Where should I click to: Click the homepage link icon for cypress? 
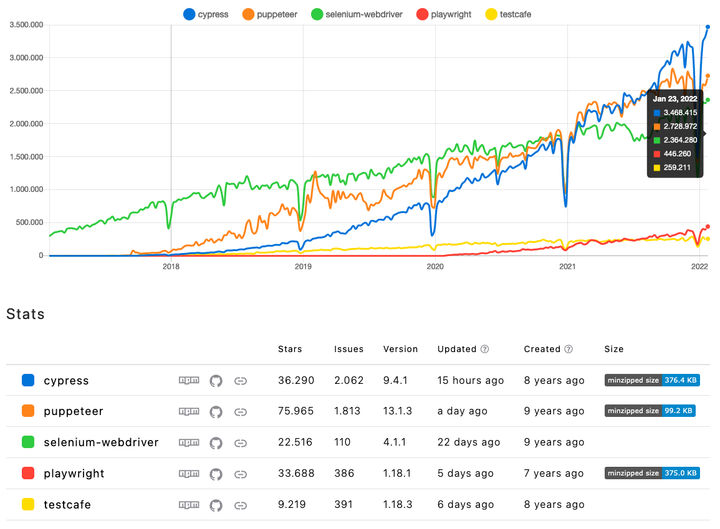[x=241, y=381]
